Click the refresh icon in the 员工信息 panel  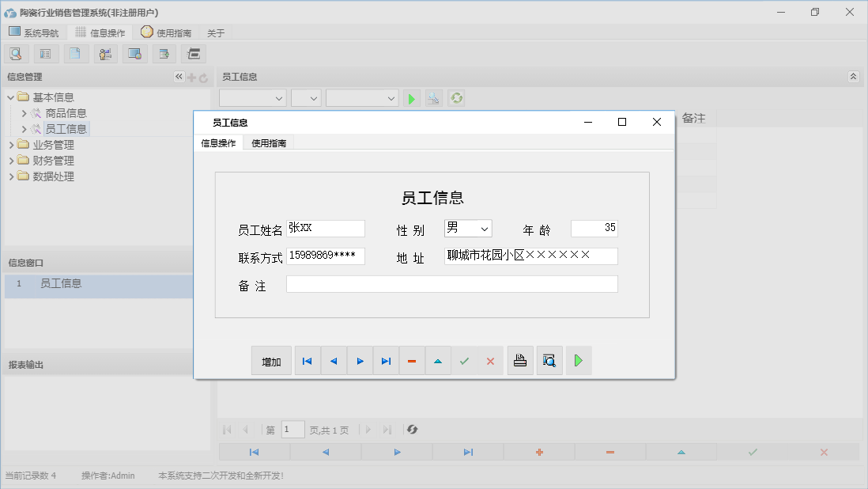click(456, 98)
